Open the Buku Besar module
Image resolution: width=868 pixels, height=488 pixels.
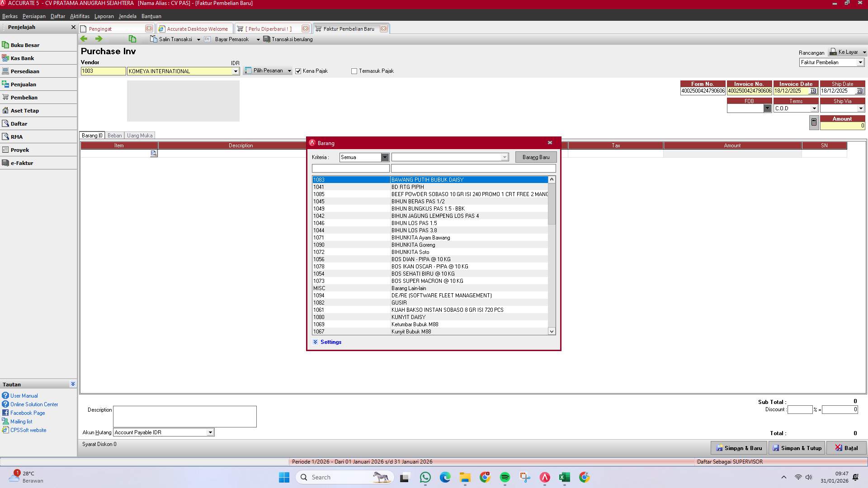pos(25,45)
